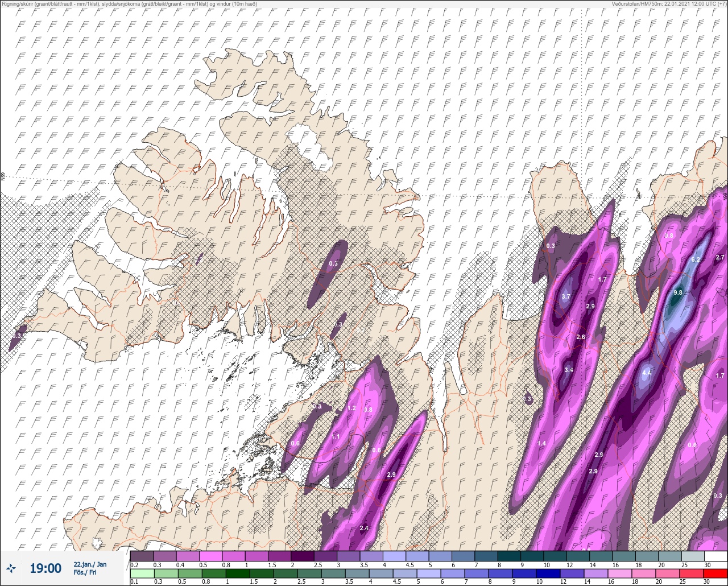Select top legend grey swatch labeled 20
Image resolution: width=728 pixels, height=586 pixels.
coord(669,556)
